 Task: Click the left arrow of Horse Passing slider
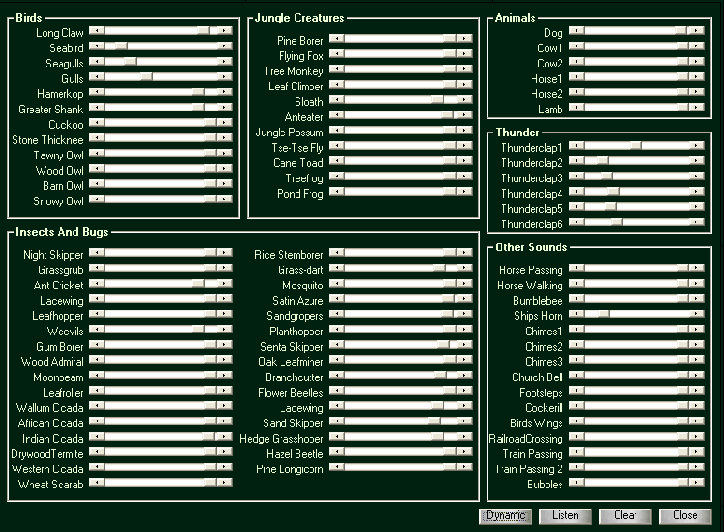[x=577, y=268]
